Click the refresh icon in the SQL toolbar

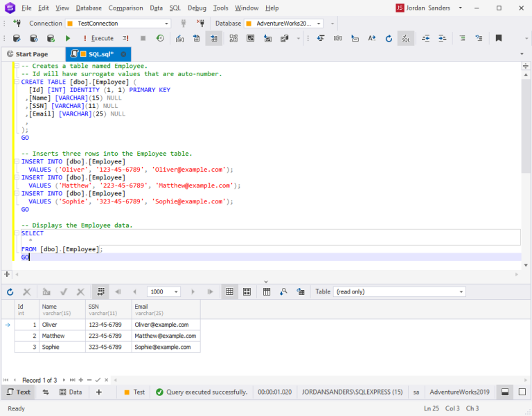[x=389, y=38]
